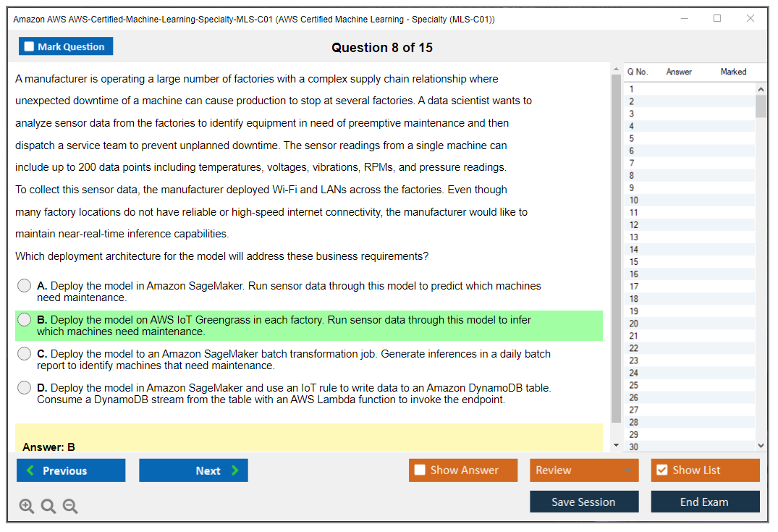Expand the Review dropdown
778x532 pixels.
coord(627,470)
